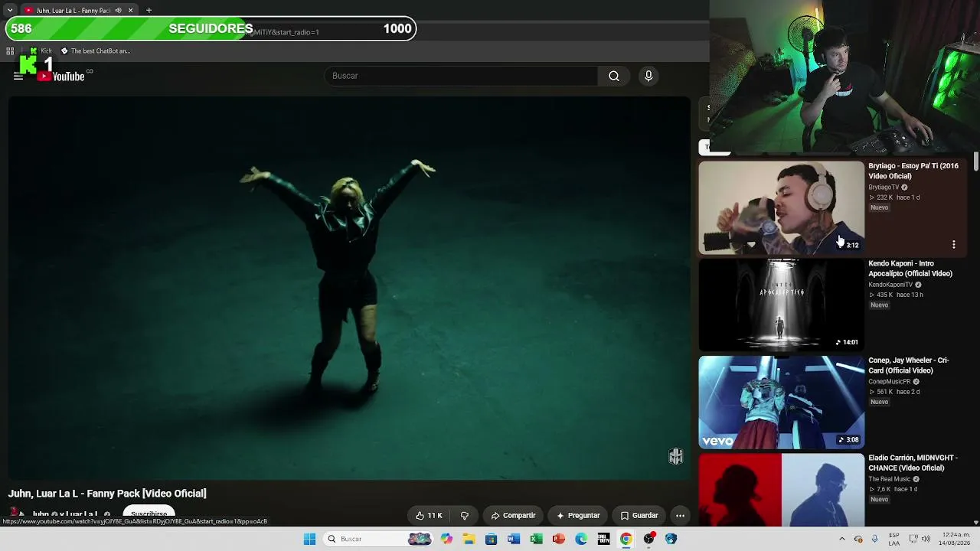Pause the Fanny Pack video player
The image size is (980, 551).
click(349, 289)
